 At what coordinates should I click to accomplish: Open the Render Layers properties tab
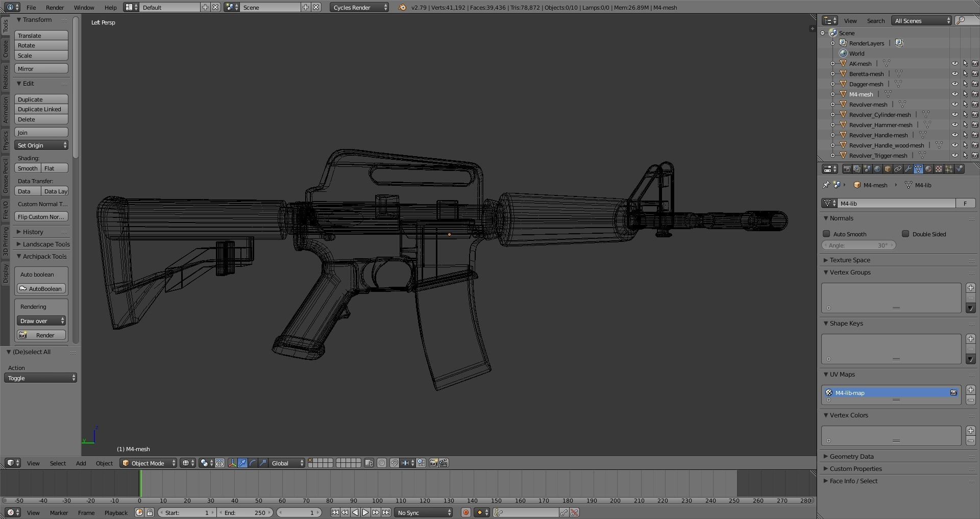pos(857,169)
